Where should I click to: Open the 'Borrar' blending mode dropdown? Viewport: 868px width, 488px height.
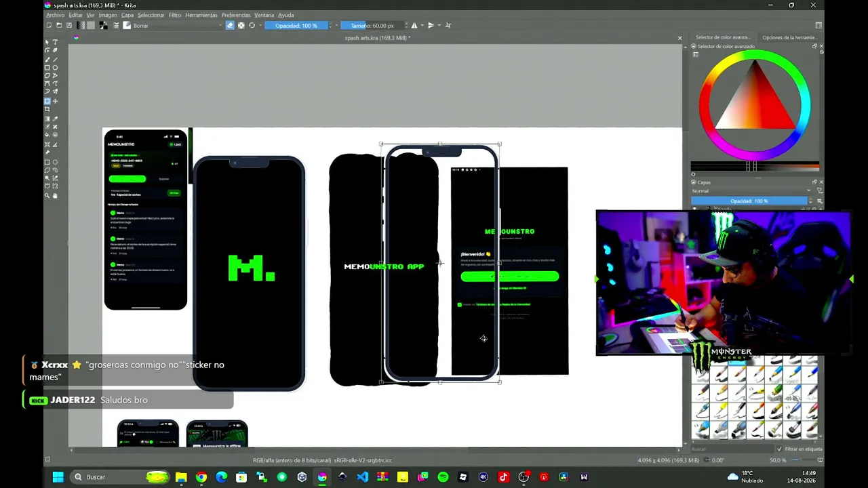(177, 26)
